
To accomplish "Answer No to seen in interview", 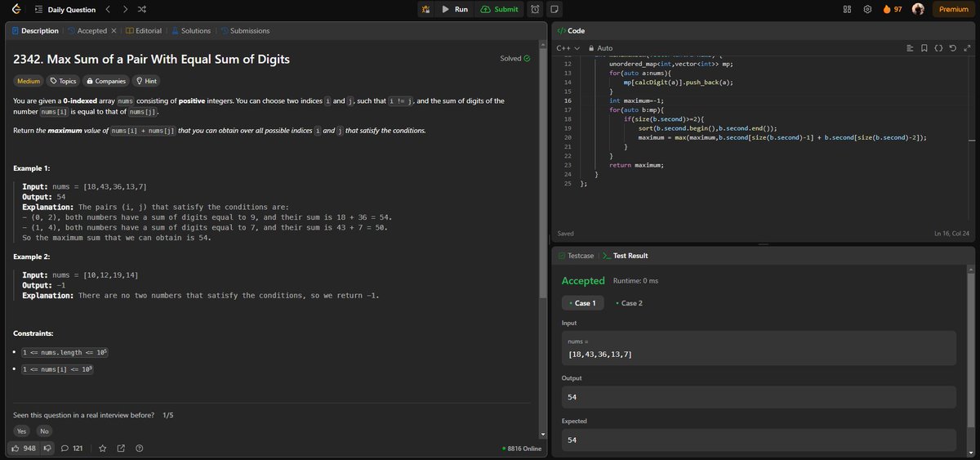I will (x=44, y=431).
